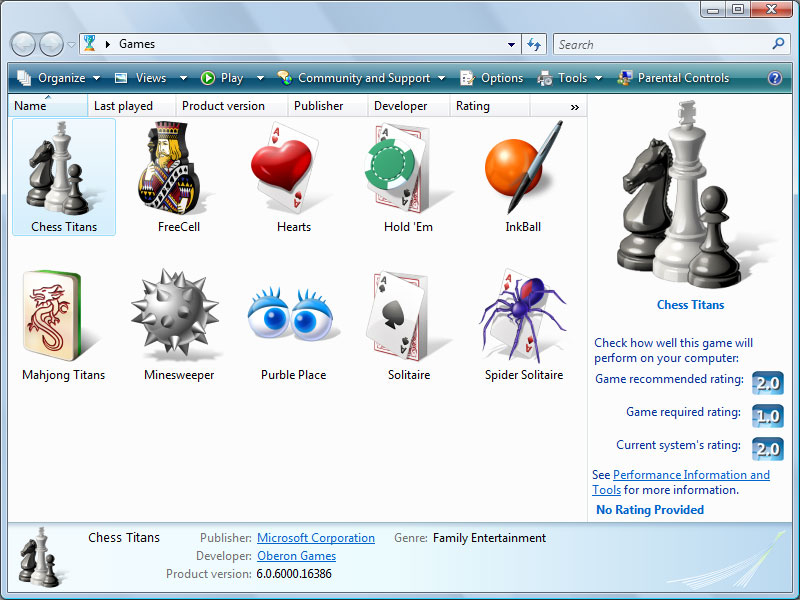Open Parental Controls from the toolbar
Image resolution: width=800 pixels, height=600 pixels.
pos(673,78)
